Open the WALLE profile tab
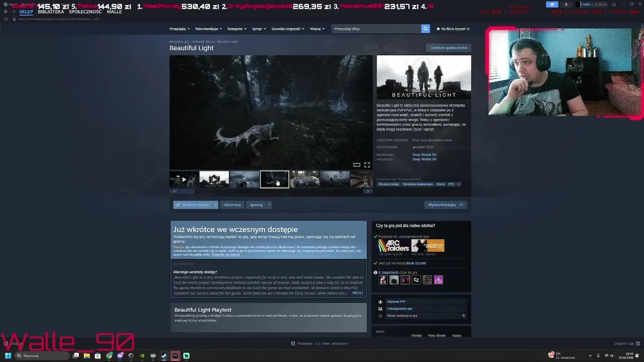This screenshot has width=644, height=362. (114, 12)
